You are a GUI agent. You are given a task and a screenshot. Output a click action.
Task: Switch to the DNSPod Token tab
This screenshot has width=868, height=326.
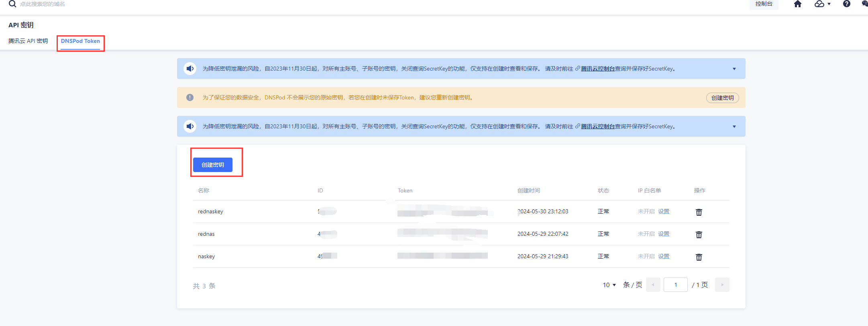coord(80,41)
